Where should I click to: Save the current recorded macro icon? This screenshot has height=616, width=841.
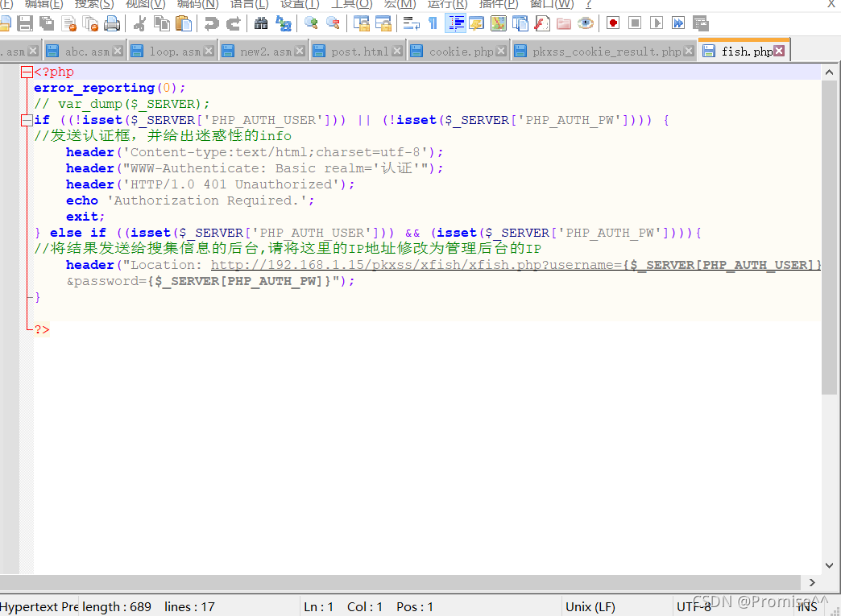pos(701,23)
